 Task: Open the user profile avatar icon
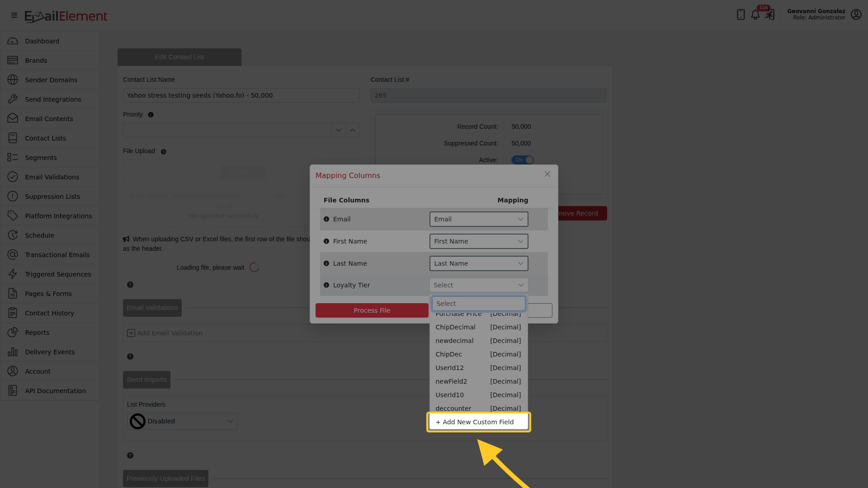856,14
